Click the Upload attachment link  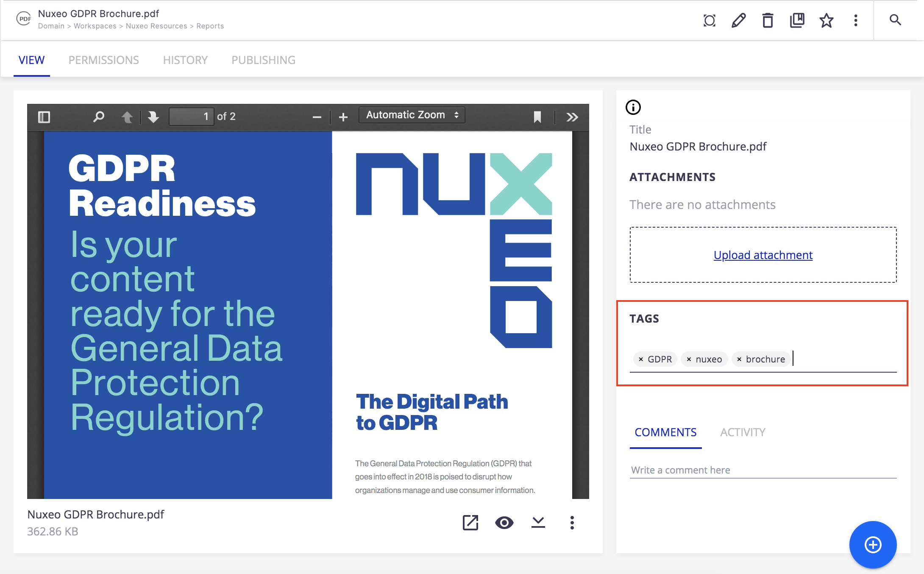pyautogui.click(x=763, y=255)
